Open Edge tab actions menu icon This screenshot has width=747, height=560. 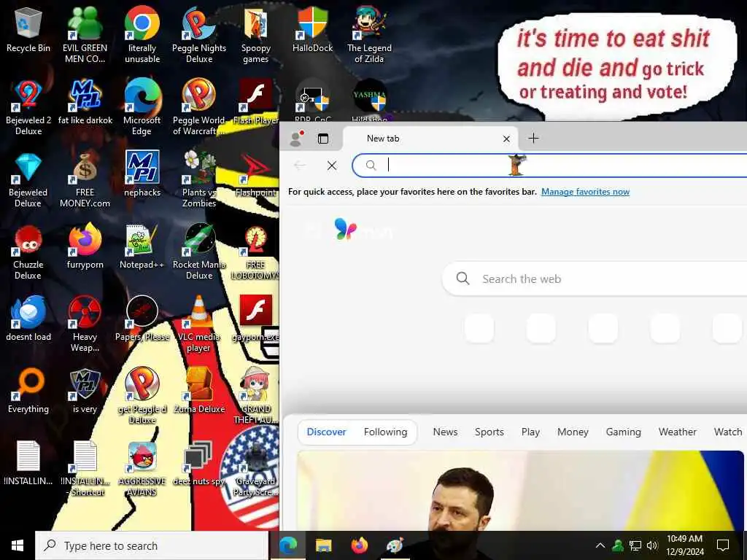[x=323, y=139]
